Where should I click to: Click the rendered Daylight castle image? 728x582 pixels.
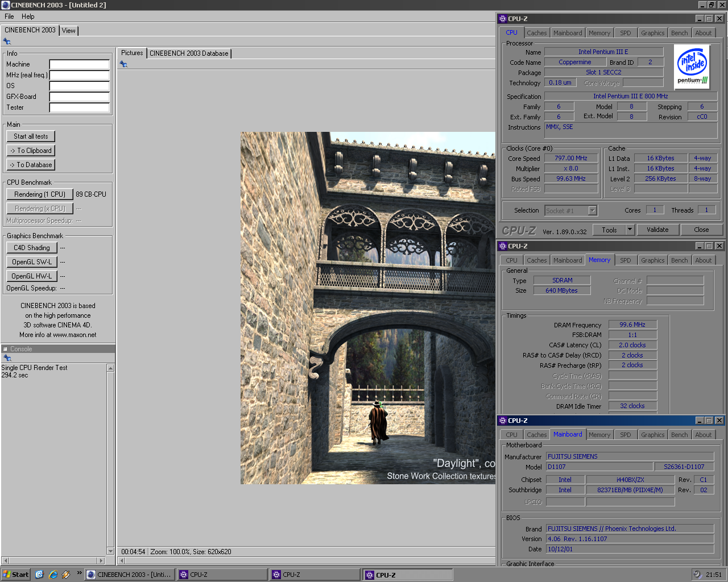tap(368, 308)
